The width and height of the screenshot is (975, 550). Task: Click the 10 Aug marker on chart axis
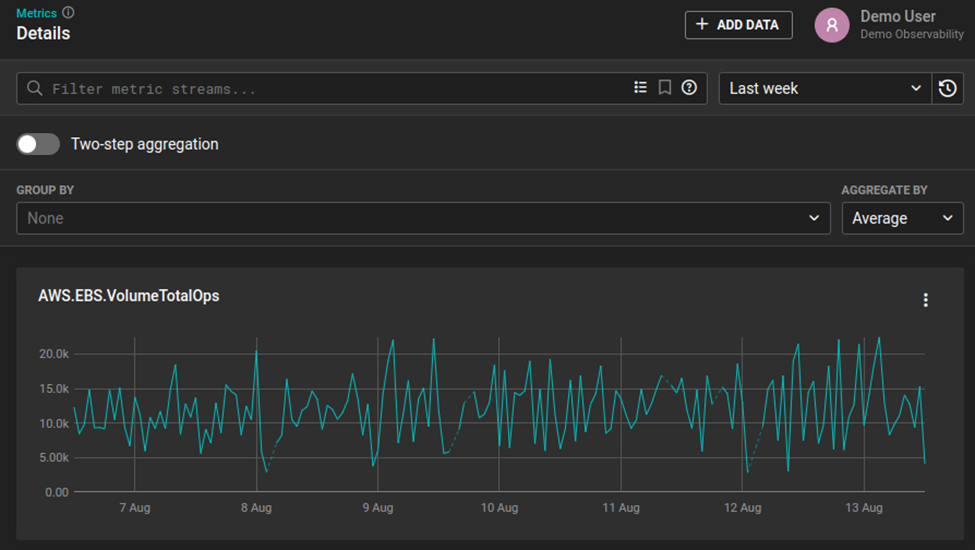pyautogui.click(x=499, y=508)
